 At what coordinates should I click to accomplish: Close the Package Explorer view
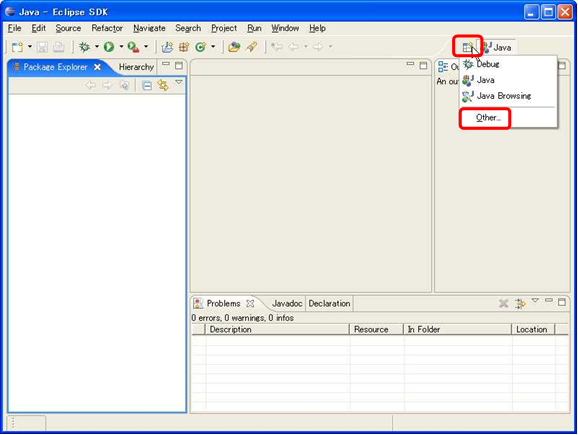pos(97,67)
